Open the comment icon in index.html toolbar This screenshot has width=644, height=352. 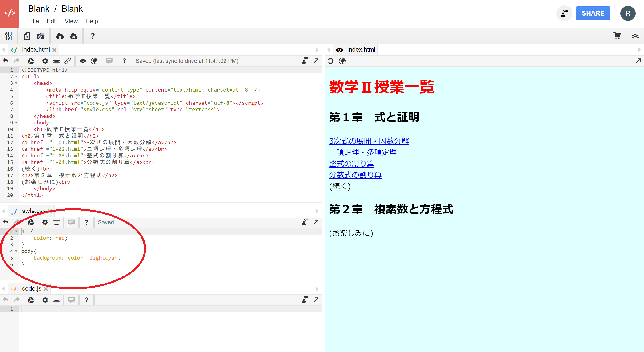[x=109, y=61]
